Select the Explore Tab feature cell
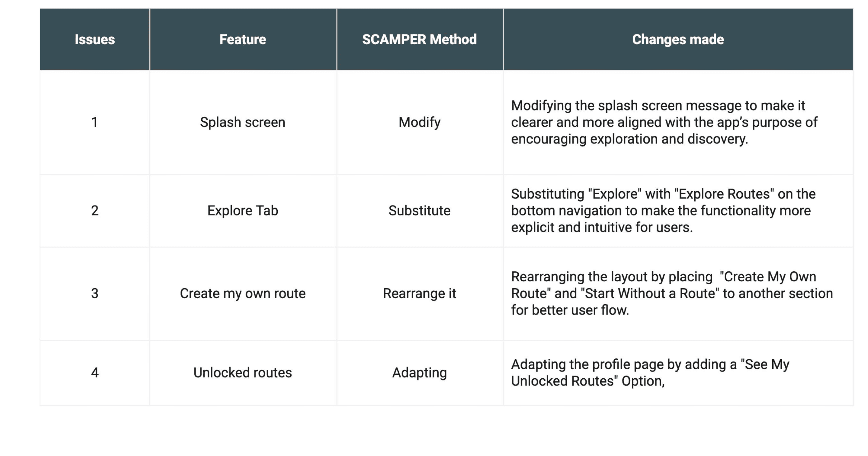Image resolution: width=868 pixels, height=456 pixels. click(x=243, y=210)
